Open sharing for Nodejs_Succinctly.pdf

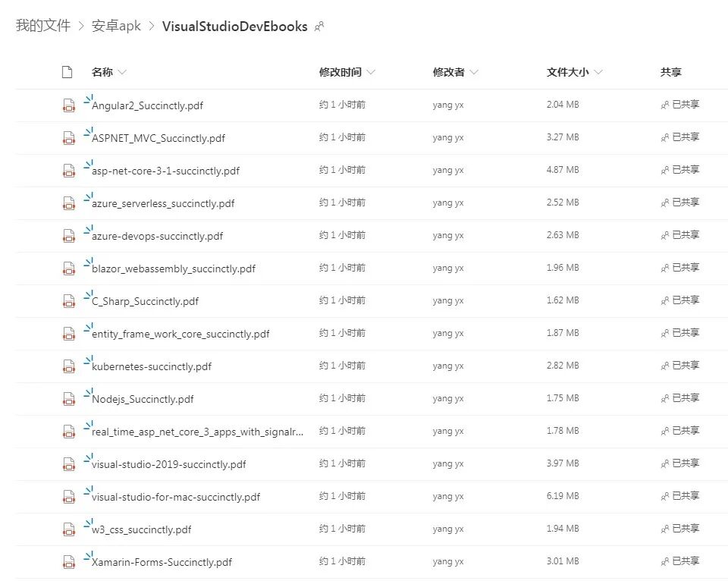[x=680, y=398]
